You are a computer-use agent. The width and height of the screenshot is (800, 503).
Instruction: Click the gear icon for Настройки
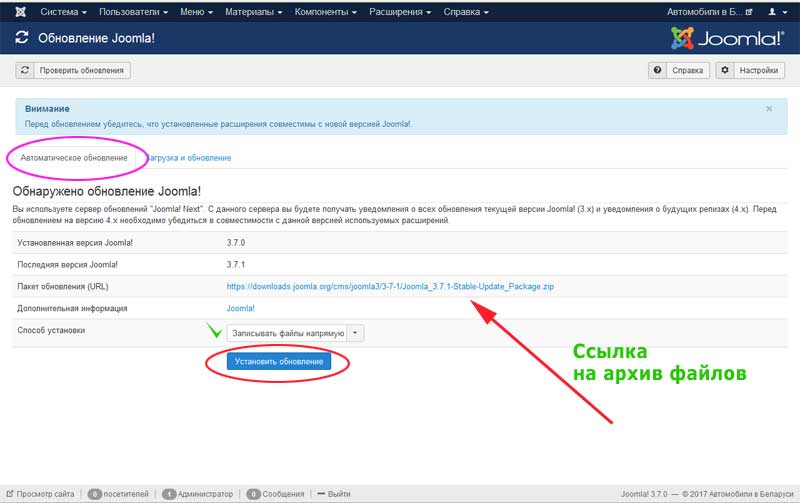(x=724, y=70)
